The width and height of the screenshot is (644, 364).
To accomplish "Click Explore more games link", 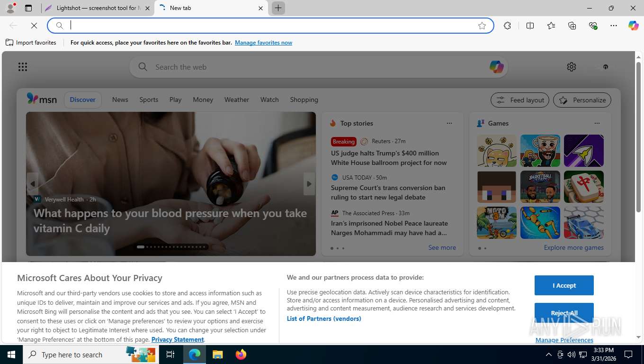I will [574, 247].
